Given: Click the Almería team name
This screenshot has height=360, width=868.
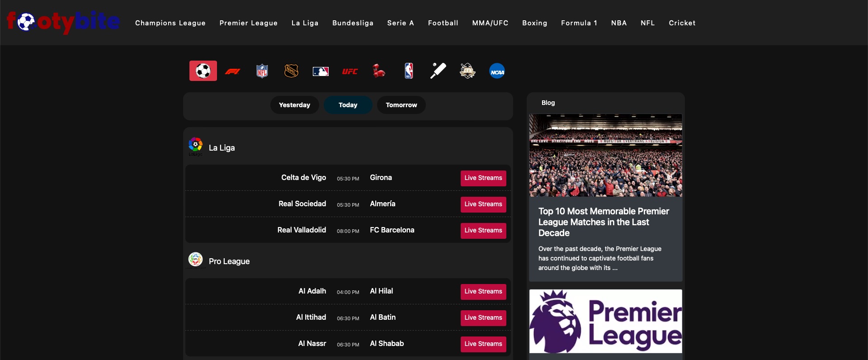Looking at the screenshot, I should coord(382,204).
